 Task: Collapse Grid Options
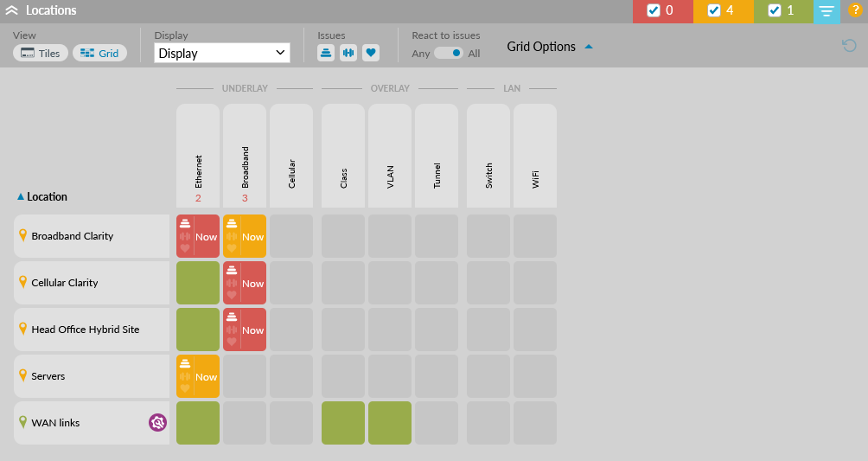pyautogui.click(x=550, y=47)
